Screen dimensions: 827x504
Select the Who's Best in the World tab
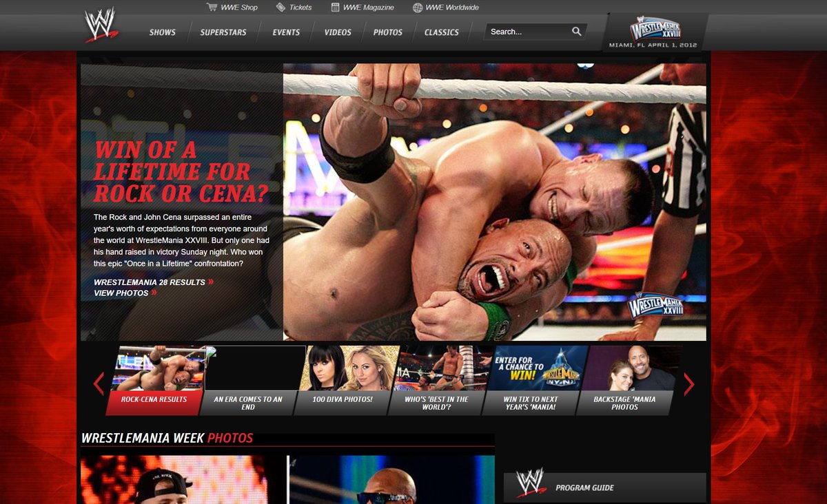(x=436, y=403)
